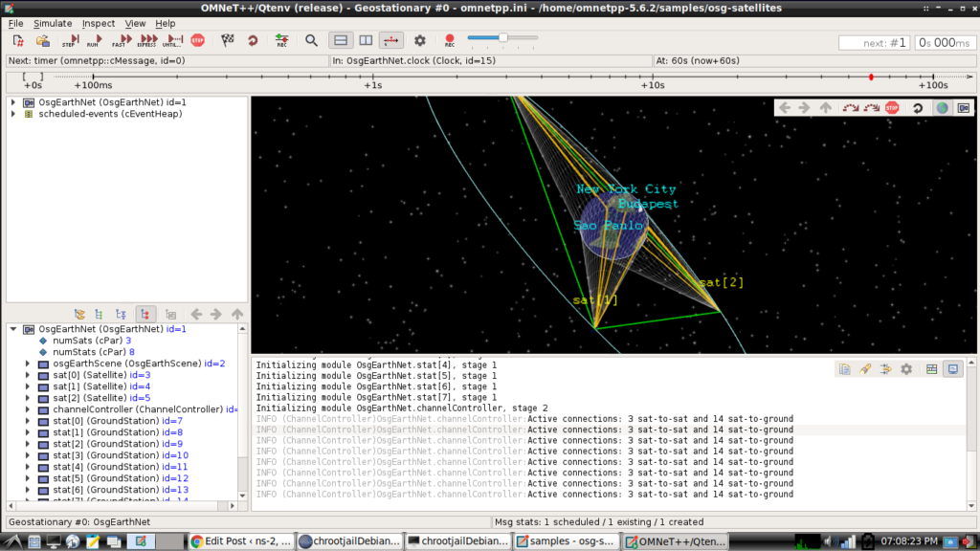The height and width of the screenshot is (551, 980).
Task: Open the Help menu
Action: (165, 23)
